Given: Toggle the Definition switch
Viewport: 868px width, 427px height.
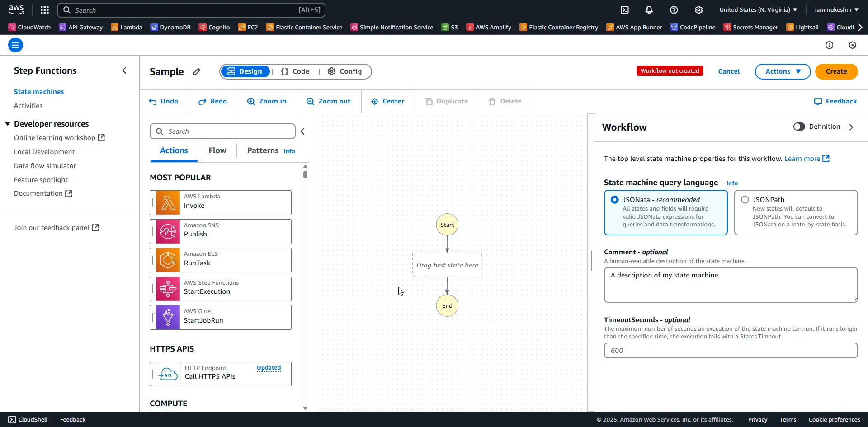Looking at the screenshot, I should coord(799,127).
